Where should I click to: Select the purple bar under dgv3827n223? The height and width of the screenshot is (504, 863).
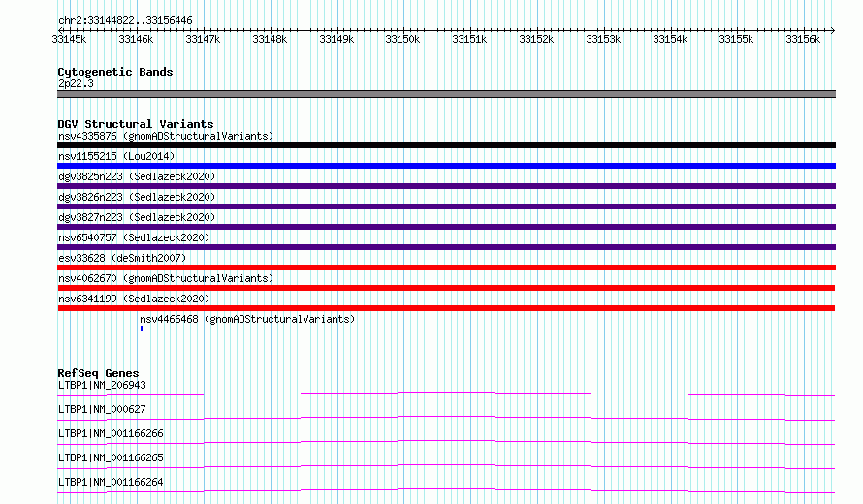click(x=446, y=227)
